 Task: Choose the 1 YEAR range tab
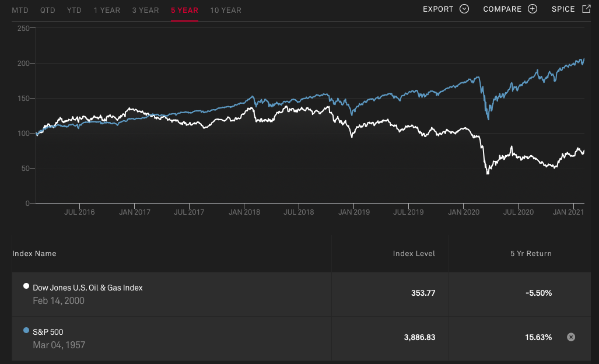pos(107,10)
